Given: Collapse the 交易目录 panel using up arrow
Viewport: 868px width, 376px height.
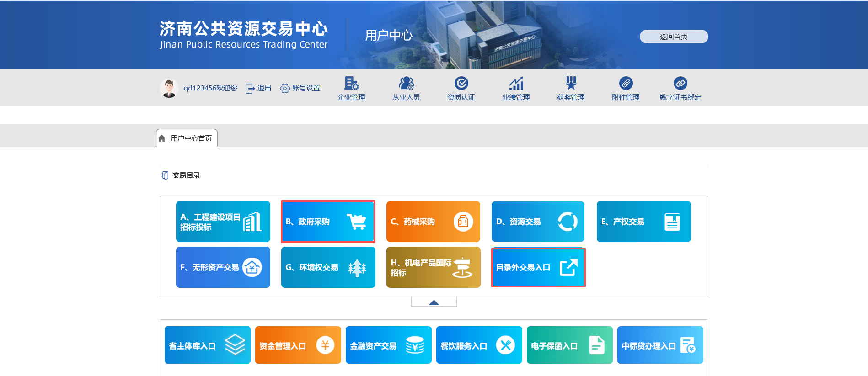Looking at the screenshot, I should pyautogui.click(x=434, y=302).
